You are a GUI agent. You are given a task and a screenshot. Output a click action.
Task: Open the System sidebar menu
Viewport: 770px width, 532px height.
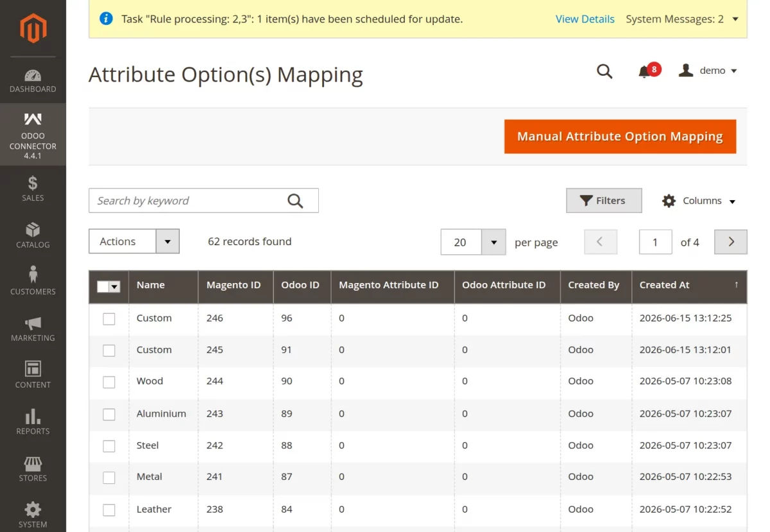[33, 515]
